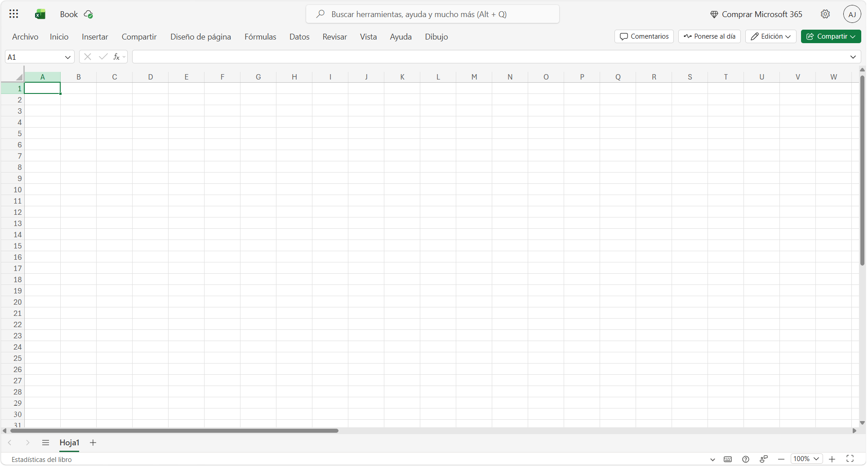868x466 pixels.
Task: Expand the Name Box dropdown
Action: tap(67, 57)
